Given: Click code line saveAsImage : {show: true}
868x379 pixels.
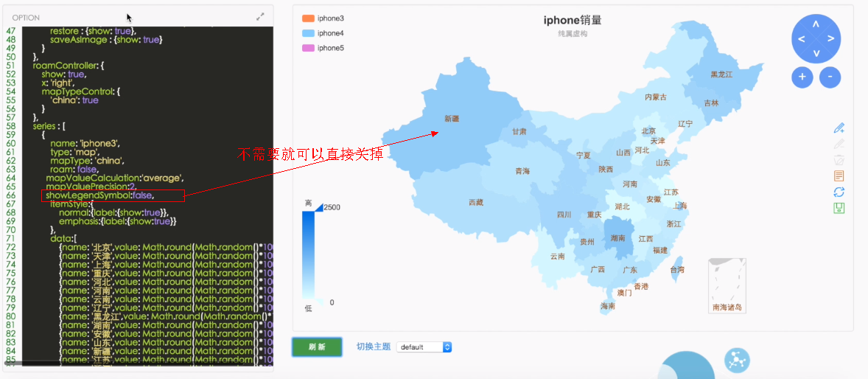Looking at the screenshot, I should pos(106,40).
